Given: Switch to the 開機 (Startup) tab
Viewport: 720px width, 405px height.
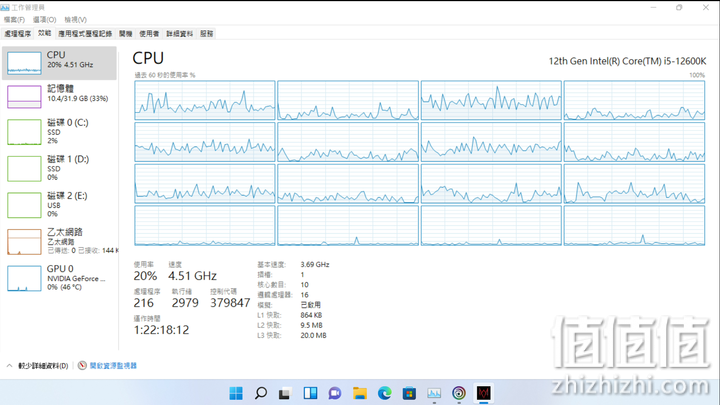Looking at the screenshot, I should click(125, 34).
